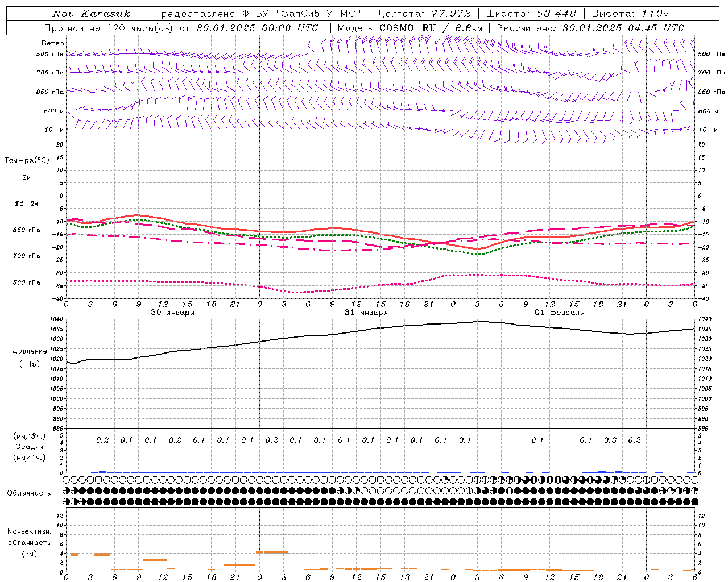
Task: Click the "(мм/3ч.)" precipitation unit label
Action: (x=30, y=436)
